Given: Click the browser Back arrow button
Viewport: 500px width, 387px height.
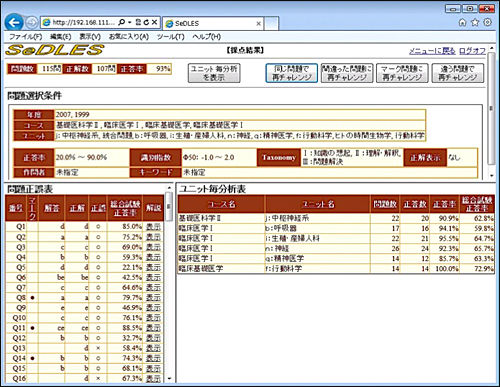Looking at the screenshot, I should [14, 23].
